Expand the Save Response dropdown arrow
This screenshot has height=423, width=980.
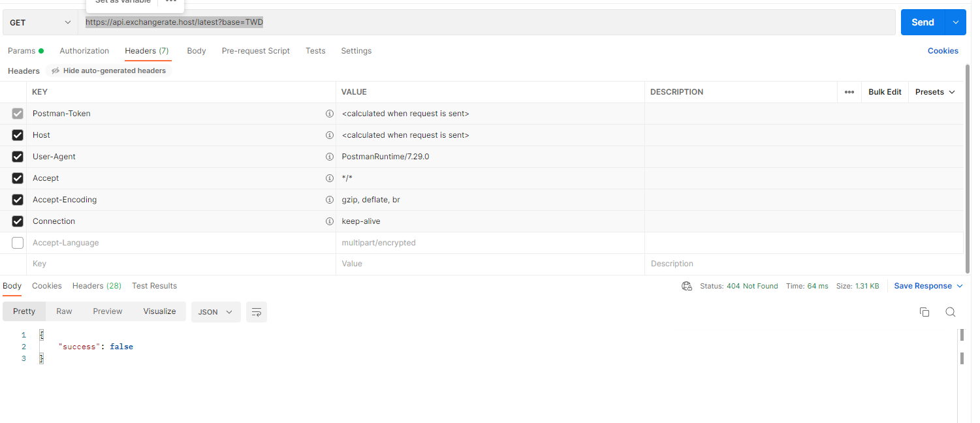coord(960,286)
